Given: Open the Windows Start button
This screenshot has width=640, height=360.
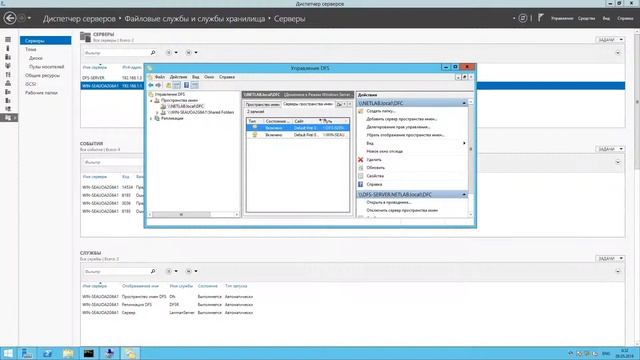Looking at the screenshot, I should click(x=8, y=353).
